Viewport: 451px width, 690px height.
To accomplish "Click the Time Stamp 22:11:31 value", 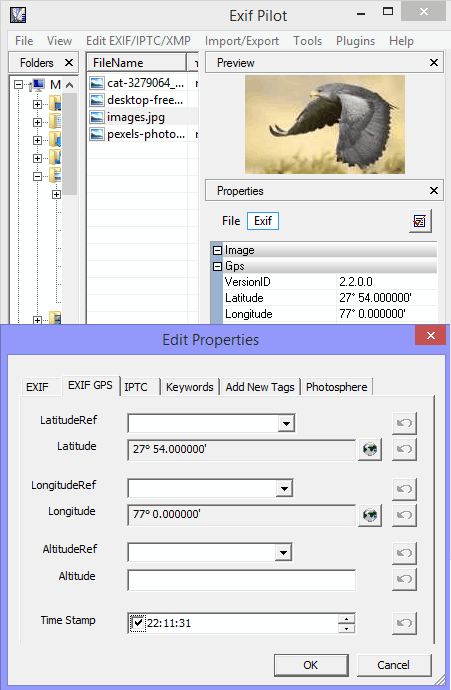I will click(x=169, y=623).
